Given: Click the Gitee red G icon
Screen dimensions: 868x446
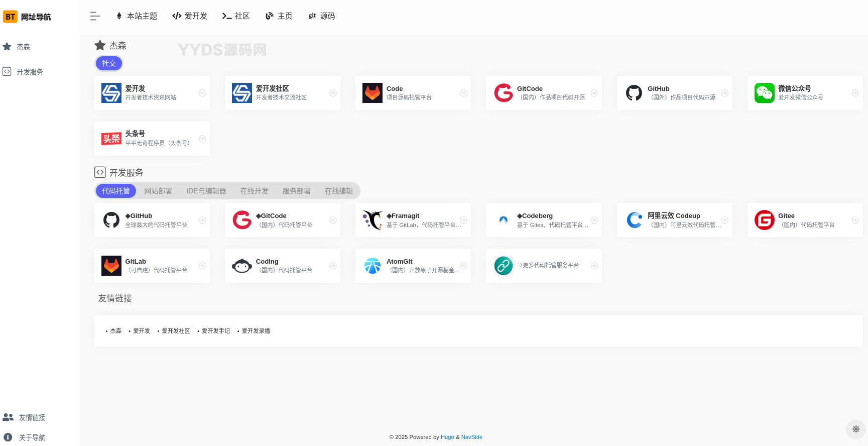Looking at the screenshot, I should (764, 220).
